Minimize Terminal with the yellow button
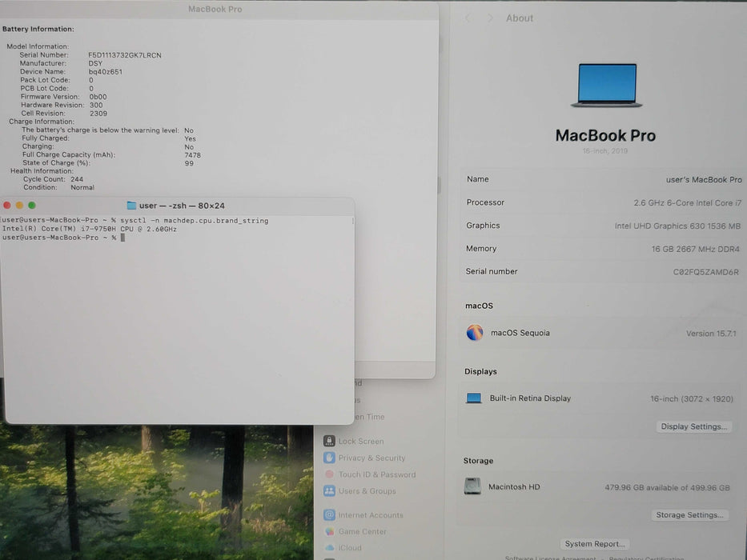The width and height of the screenshot is (747, 560). tap(19, 206)
